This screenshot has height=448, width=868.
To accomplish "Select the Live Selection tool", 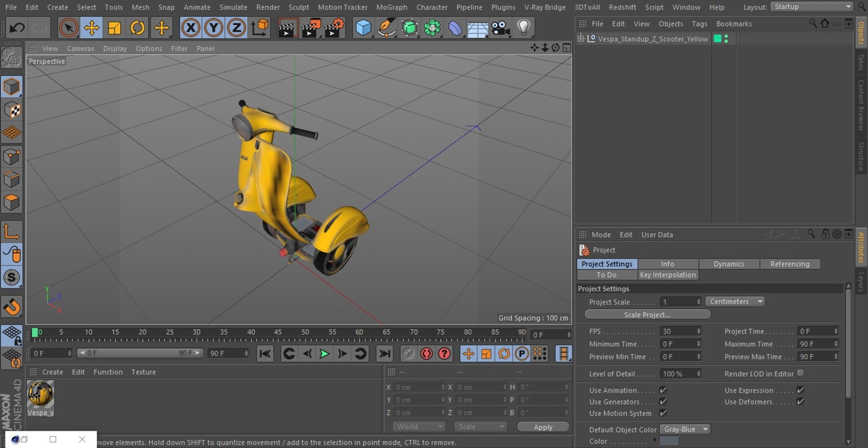I will pyautogui.click(x=68, y=28).
